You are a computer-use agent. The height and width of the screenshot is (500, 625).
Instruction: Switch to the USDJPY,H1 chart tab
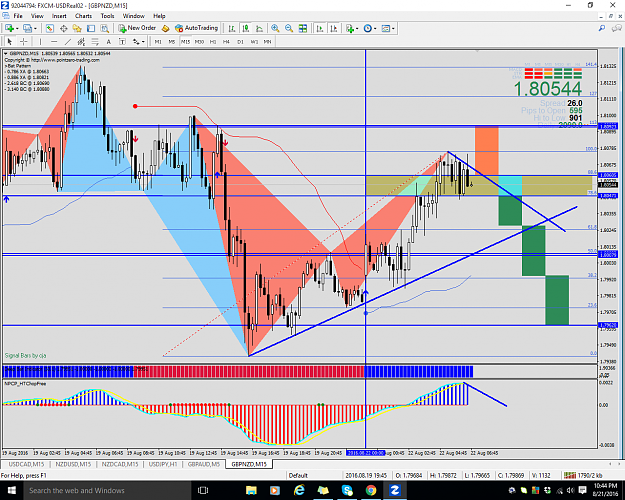(x=163, y=464)
